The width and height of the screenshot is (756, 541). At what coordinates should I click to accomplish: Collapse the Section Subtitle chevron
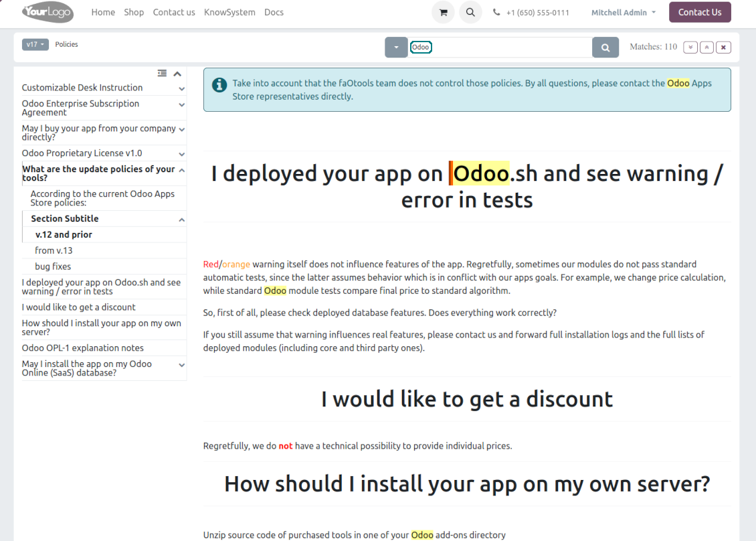(x=182, y=220)
